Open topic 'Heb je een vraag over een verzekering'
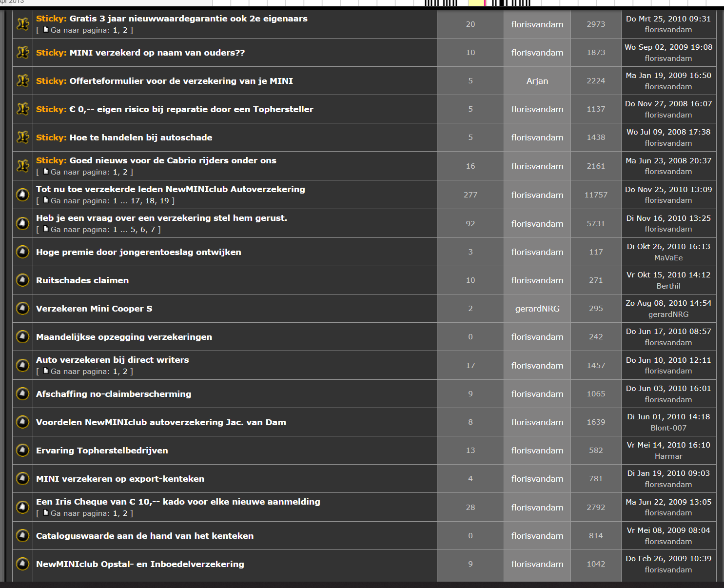 tap(161, 218)
